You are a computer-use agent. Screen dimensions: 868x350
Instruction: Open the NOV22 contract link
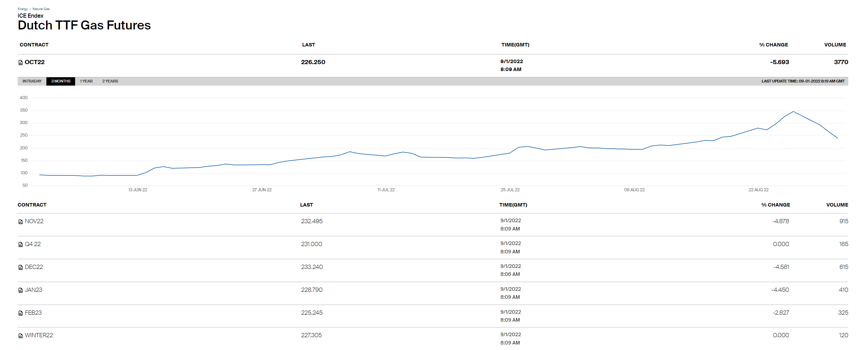34,221
